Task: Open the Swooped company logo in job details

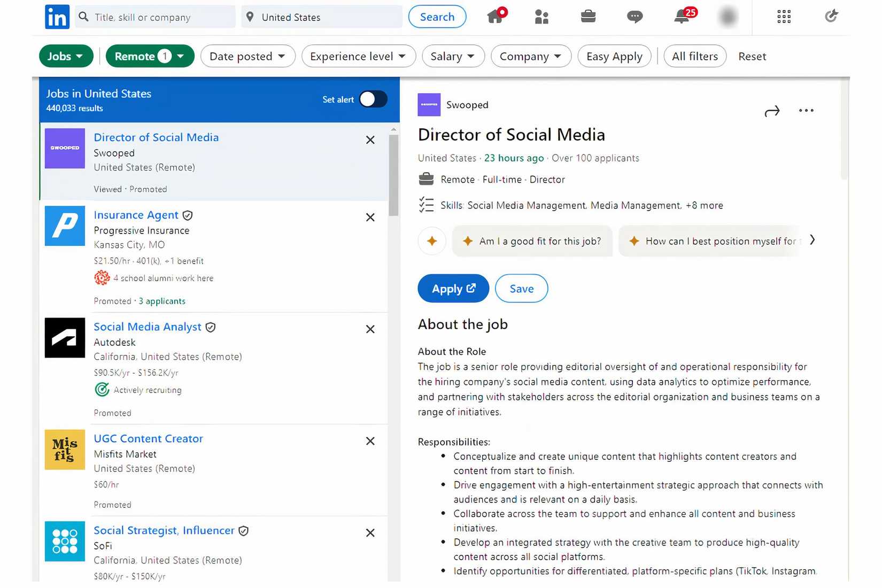Action: click(x=429, y=105)
